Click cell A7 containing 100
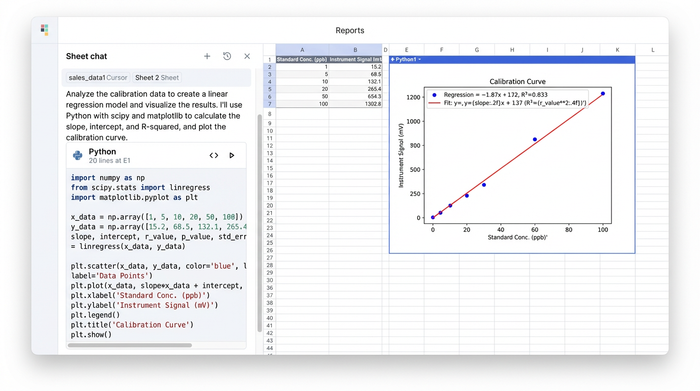Screen dimensions: 700x391 pos(302,104)
